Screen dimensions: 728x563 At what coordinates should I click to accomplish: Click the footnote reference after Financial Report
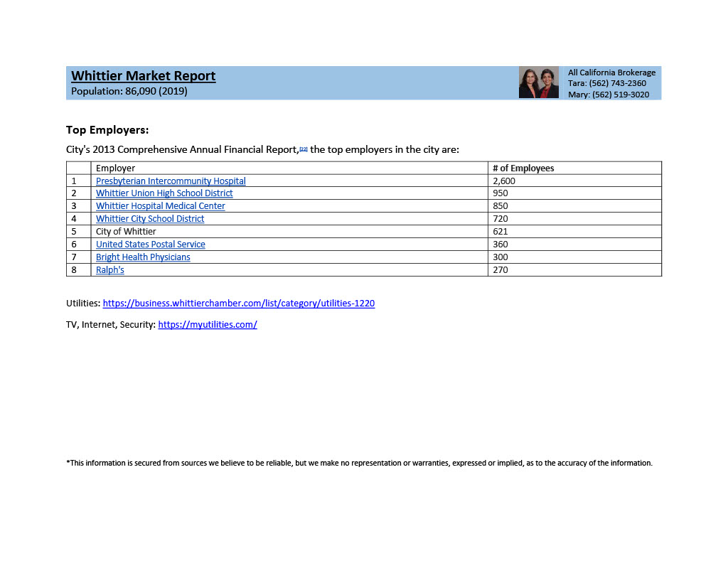click(304, 149)
